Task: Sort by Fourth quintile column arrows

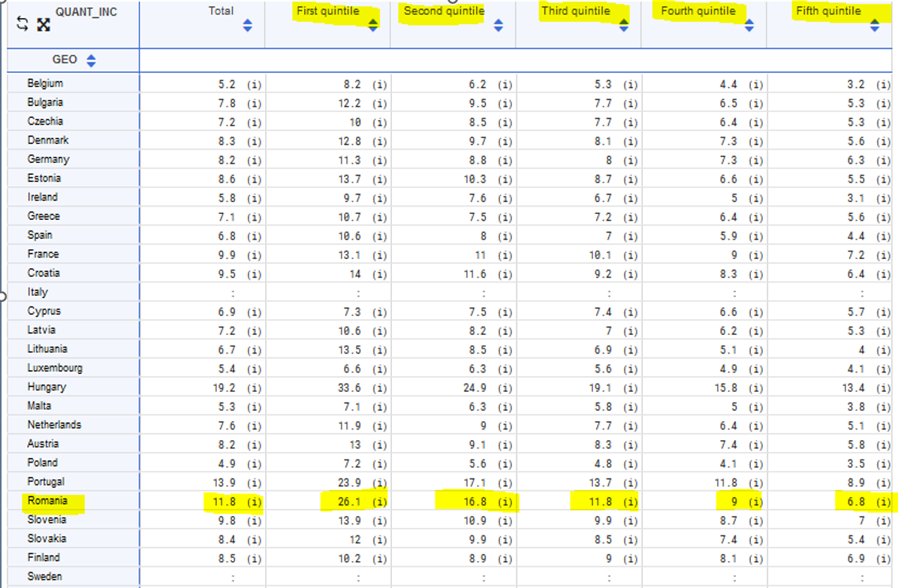Action: click(x=749, y=26)
